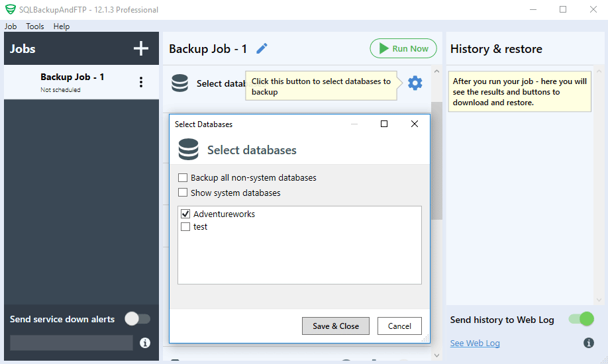Open the Job menu
608x364 pixels.
11,26
